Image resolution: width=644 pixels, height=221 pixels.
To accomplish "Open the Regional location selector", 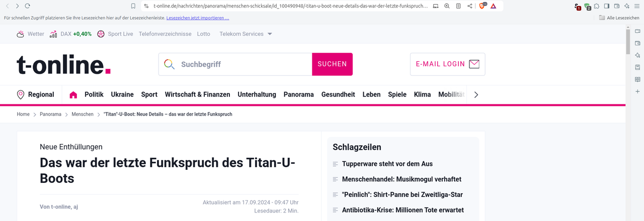I will 36,94.
